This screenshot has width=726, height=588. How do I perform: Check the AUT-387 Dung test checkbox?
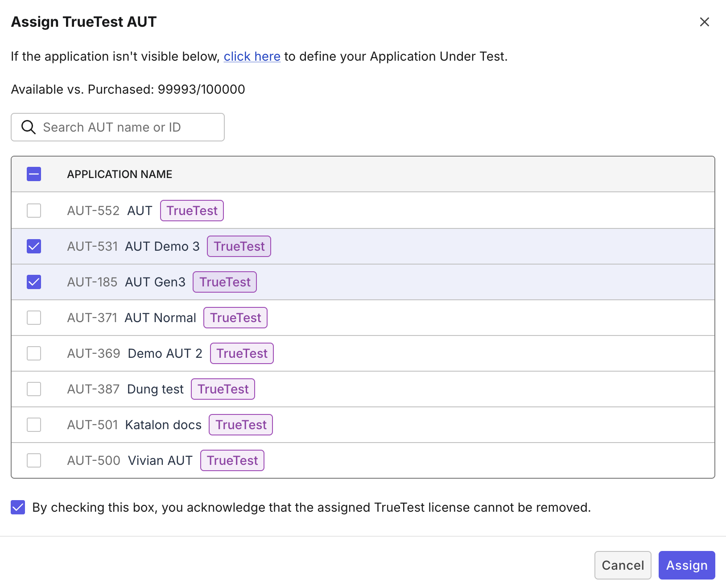coord(34,389)
